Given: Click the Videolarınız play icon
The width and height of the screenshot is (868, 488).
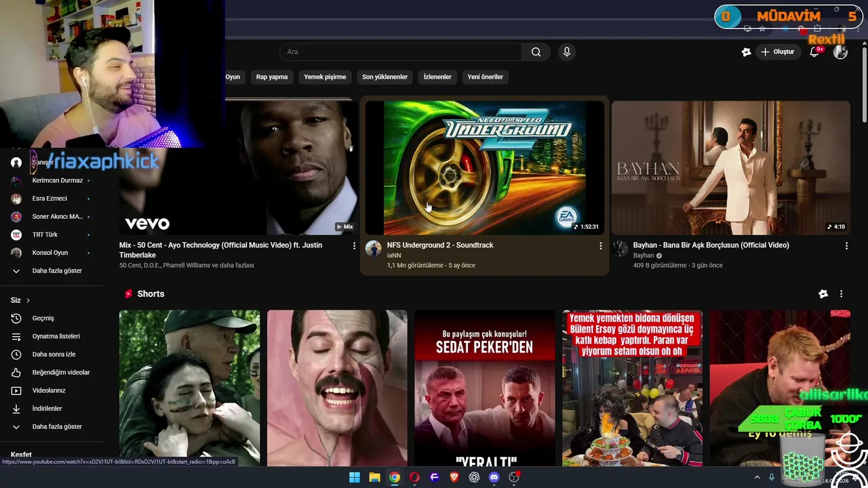Looking at the screenshot, I should tap(16, 391).
